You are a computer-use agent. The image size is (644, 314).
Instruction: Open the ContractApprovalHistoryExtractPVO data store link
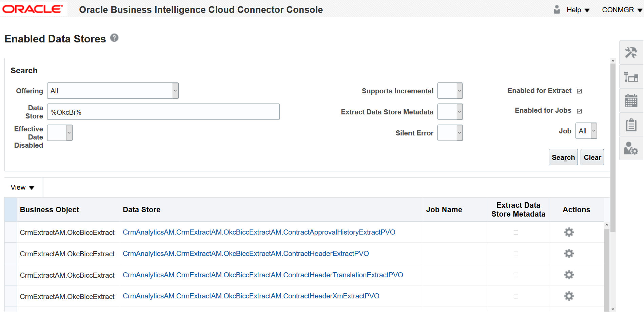(259, 232)
